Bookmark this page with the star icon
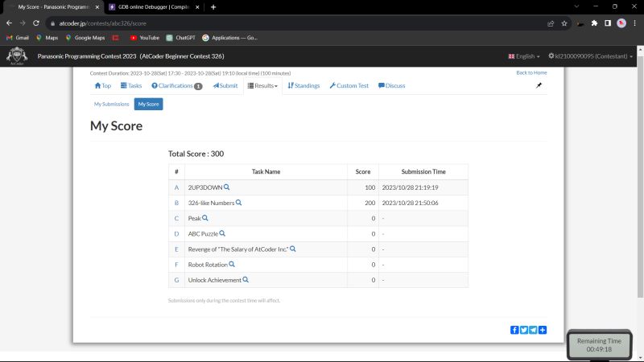This screenshot has height=362, width=644. 564,23
